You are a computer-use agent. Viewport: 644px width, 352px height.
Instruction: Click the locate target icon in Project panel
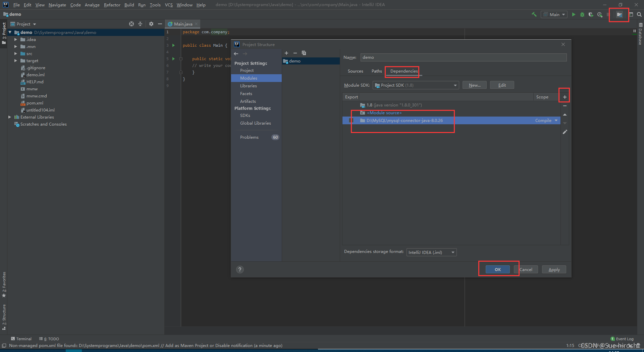tap(131, 24)
